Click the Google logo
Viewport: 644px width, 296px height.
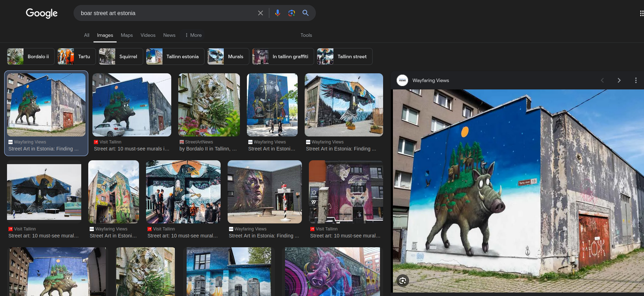[42, 13]
